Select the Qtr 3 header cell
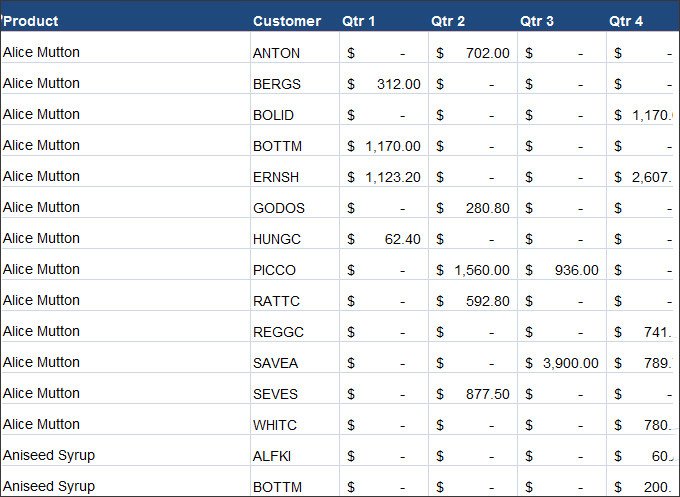680x497 pixels. tap(562, 21)
